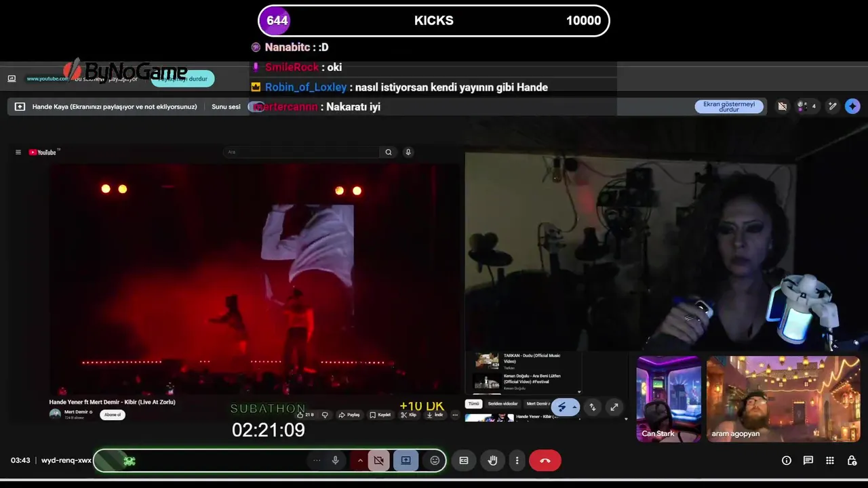This screenshot has width=868, height=488.
Task: Click SmileRock chat username
Action: (x=292, y=67)
